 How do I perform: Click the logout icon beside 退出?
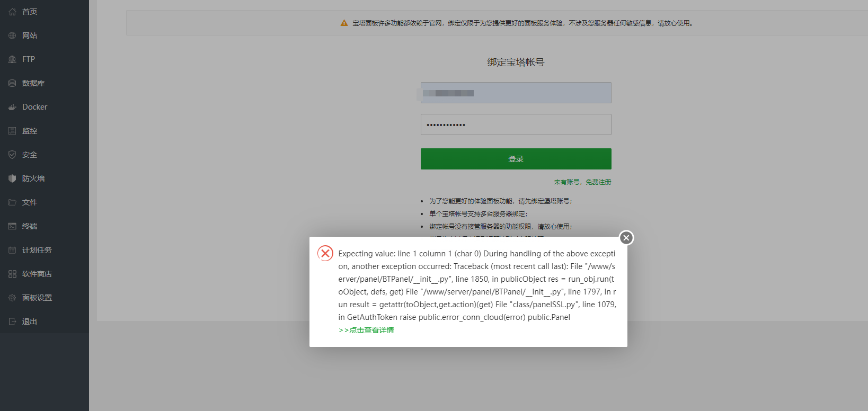point(12,321)
